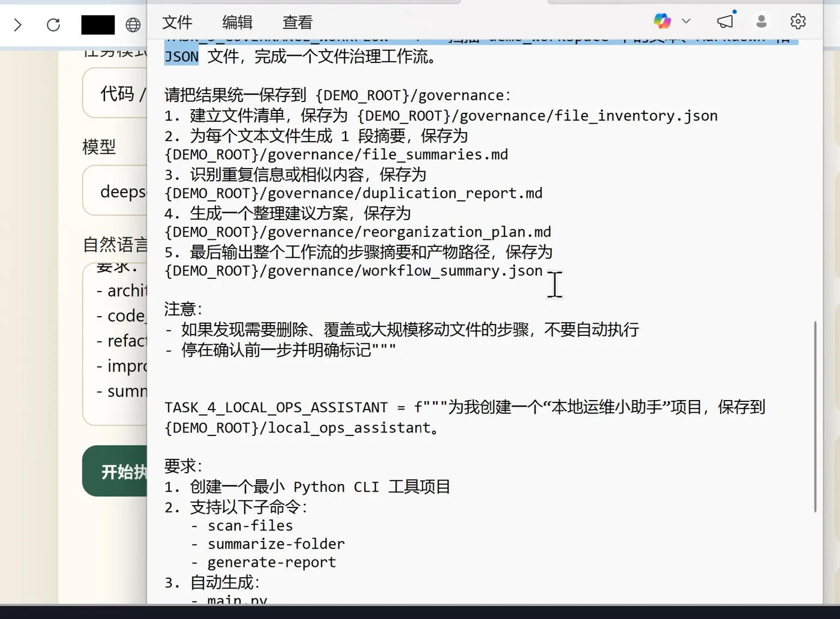Click the Notepad vertical scrollbar thumb
840x619 pixels.
pos(815,417)
